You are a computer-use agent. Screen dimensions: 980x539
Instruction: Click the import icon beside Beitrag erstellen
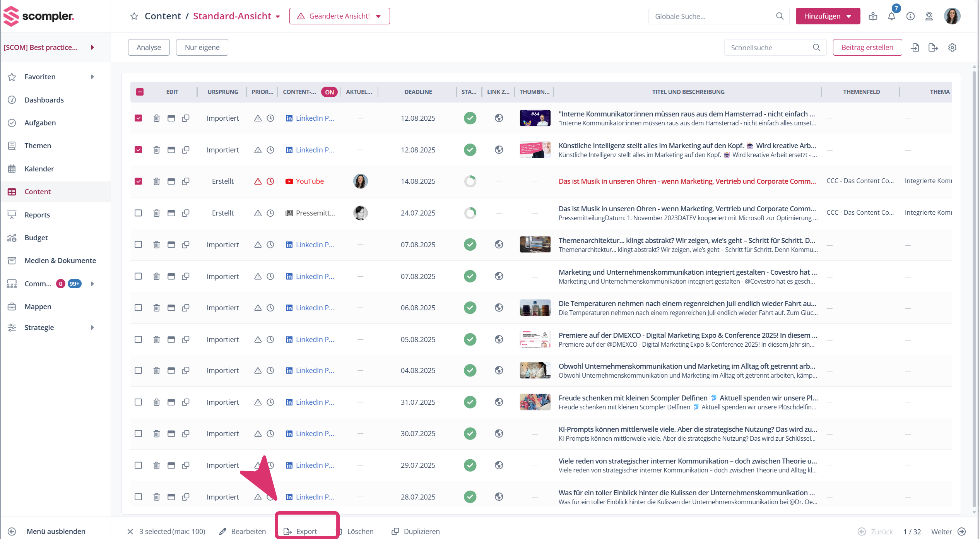[915, 47]
